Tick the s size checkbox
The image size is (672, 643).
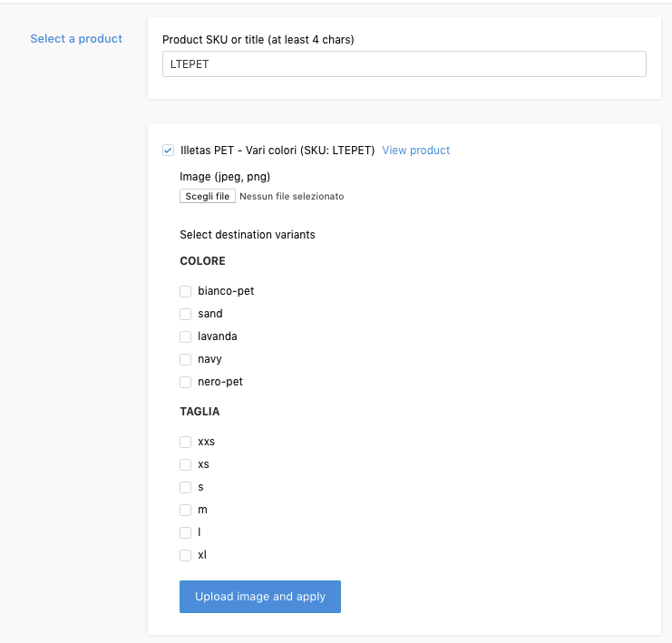click(x=185, y=487)
